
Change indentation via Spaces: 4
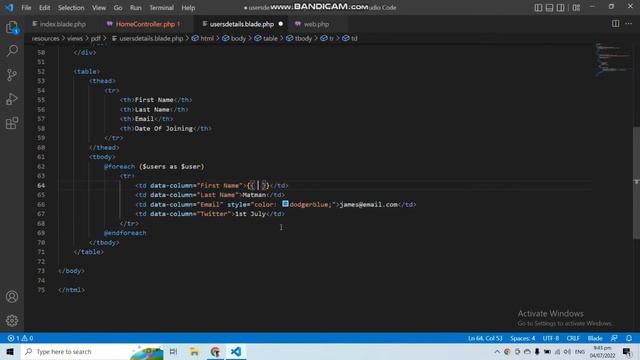(522, 338)
